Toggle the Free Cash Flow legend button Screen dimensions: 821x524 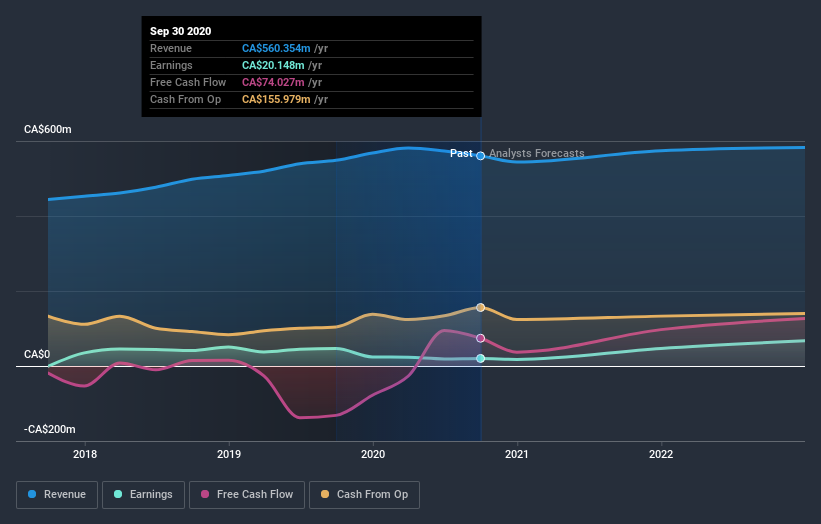pos(247,495)
